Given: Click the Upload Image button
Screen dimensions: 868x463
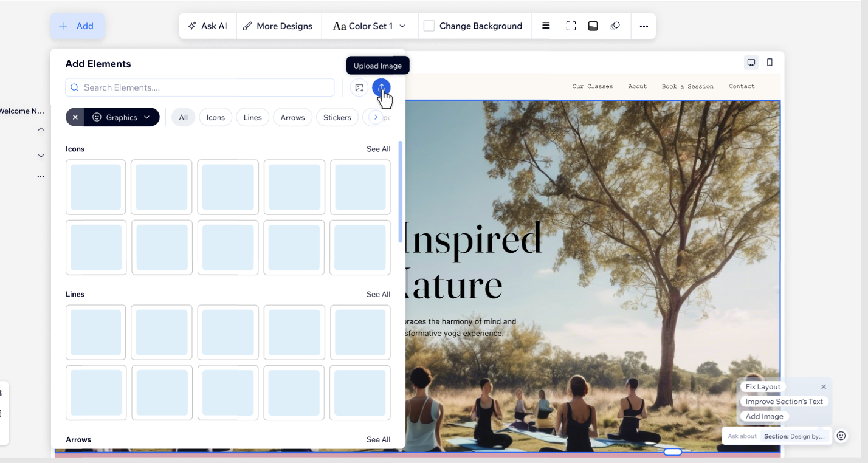Looking at the screenshot, I should click(x=381, y=87).
